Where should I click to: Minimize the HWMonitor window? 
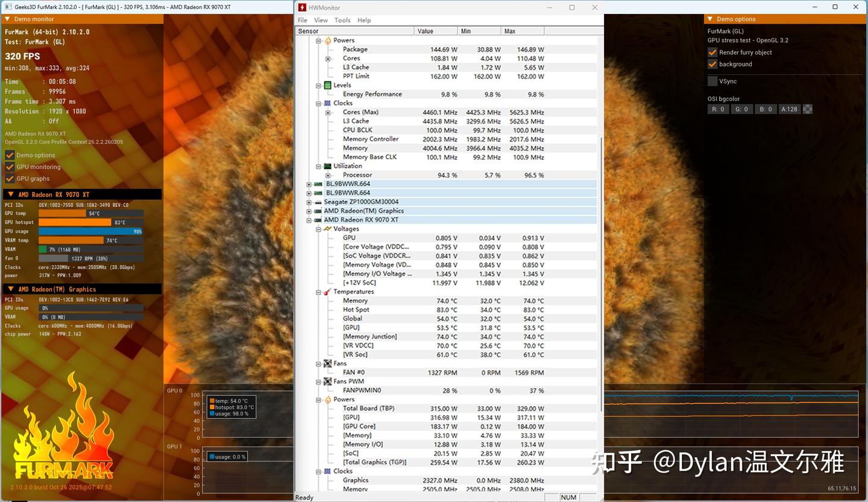pos(549,7)
